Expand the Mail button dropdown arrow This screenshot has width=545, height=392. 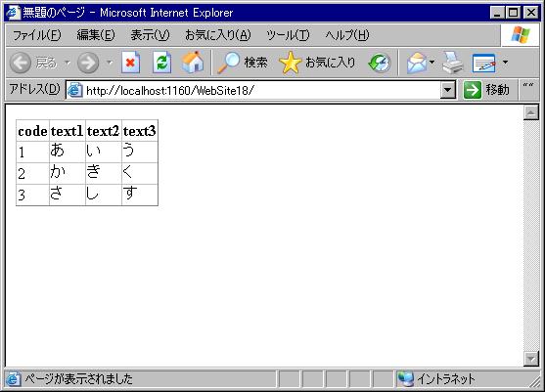pyautogui.click(x=431, y=63)
